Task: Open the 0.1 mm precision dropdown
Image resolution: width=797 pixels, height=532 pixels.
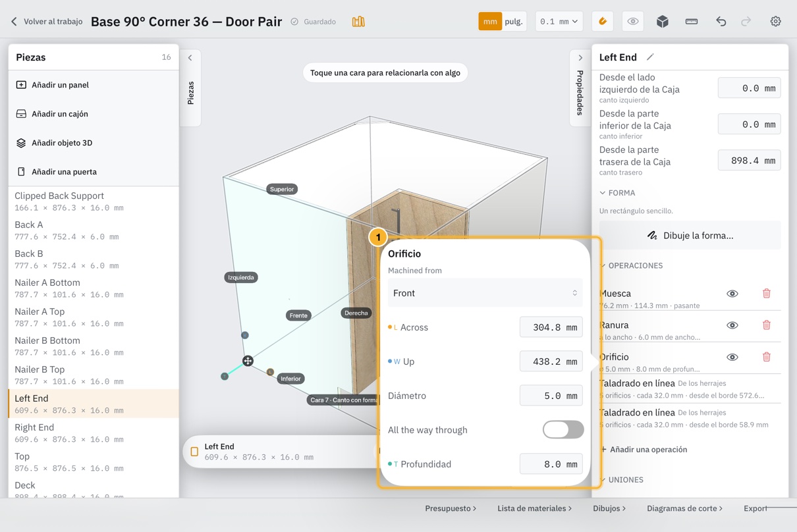Action: (559, 22)
